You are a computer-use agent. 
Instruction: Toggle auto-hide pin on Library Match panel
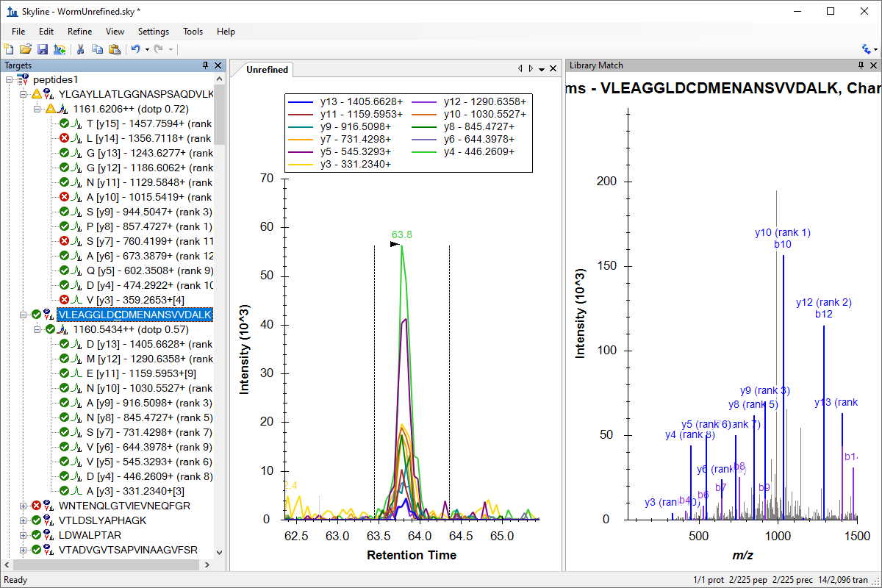861,65
